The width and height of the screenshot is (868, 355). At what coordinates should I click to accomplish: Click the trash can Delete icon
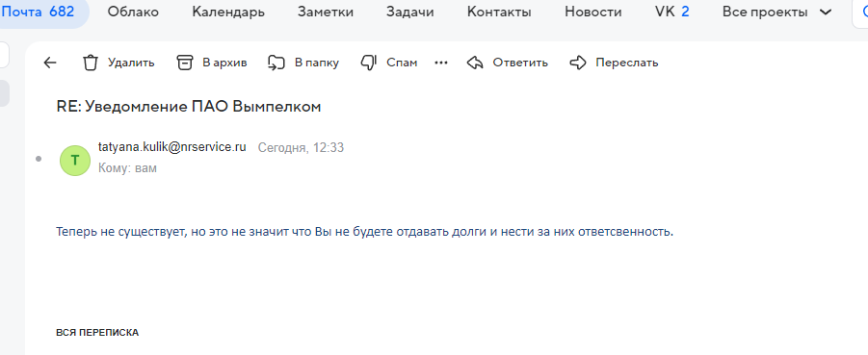click(x=91, y=63)
